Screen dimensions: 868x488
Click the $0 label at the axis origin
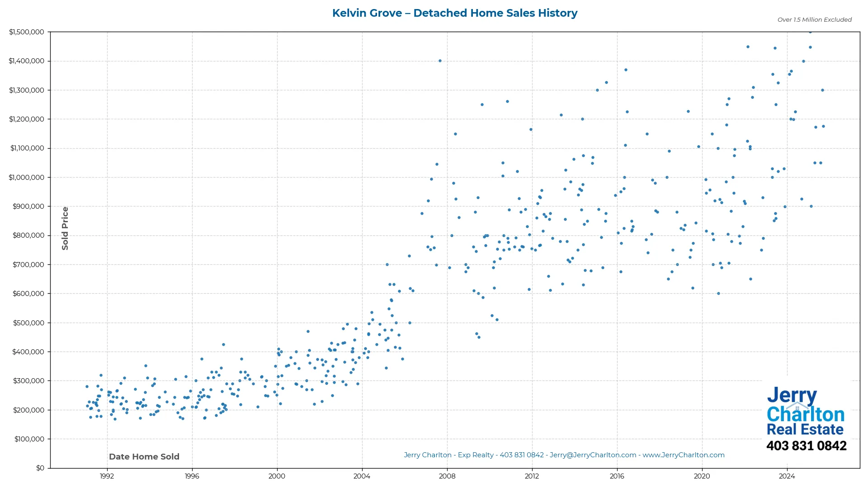41,468
